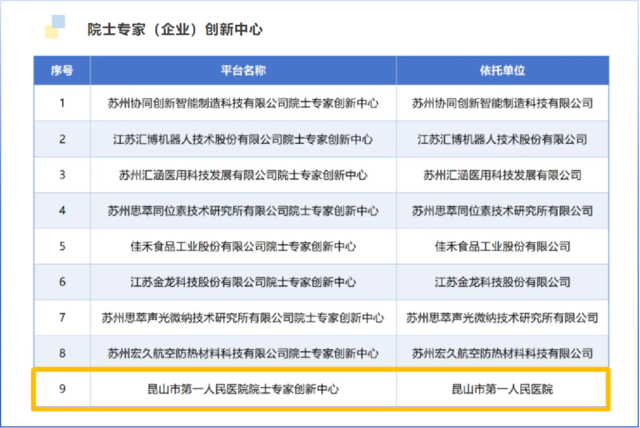Select 苏州思萃声光微纳技术研究所有限公司 in the 依托单位 column
This screenshot has width=640, height=428.
[x=502, y=318]
